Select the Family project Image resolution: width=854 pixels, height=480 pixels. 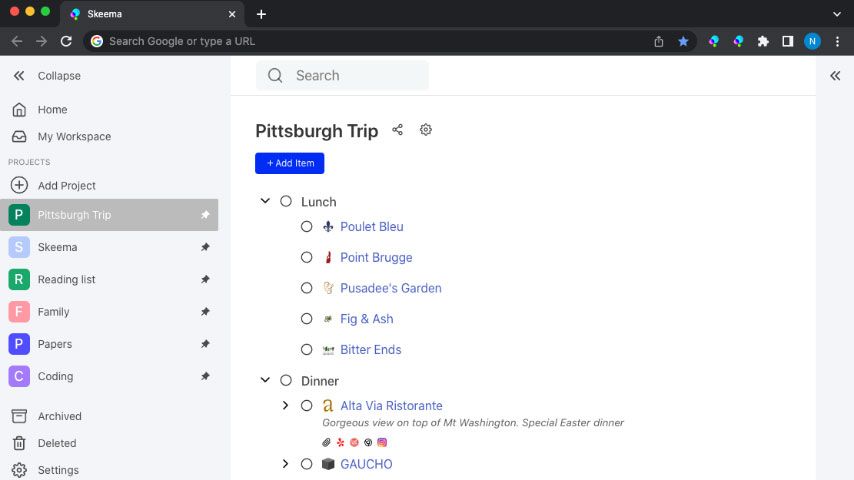coord(109,312)
